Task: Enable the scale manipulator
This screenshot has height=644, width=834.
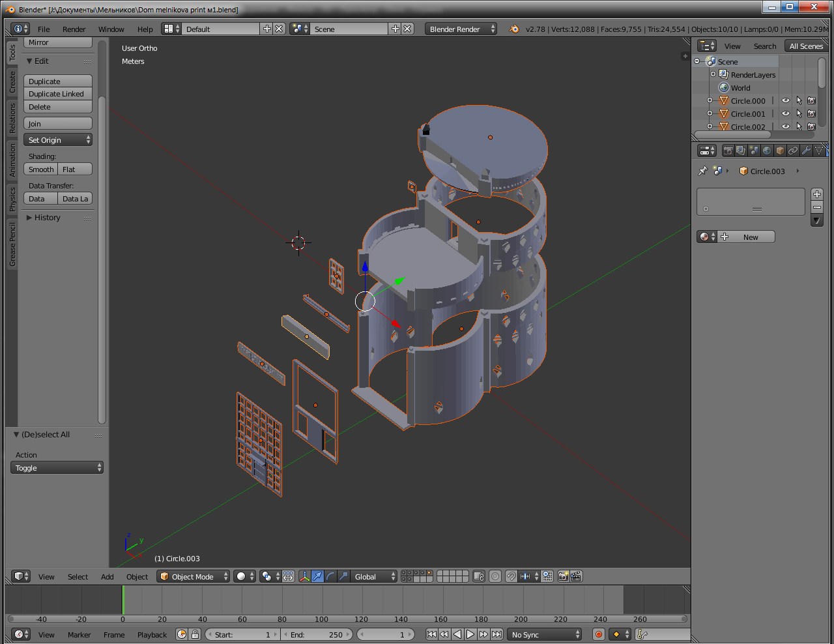Action: pos(343,576)
